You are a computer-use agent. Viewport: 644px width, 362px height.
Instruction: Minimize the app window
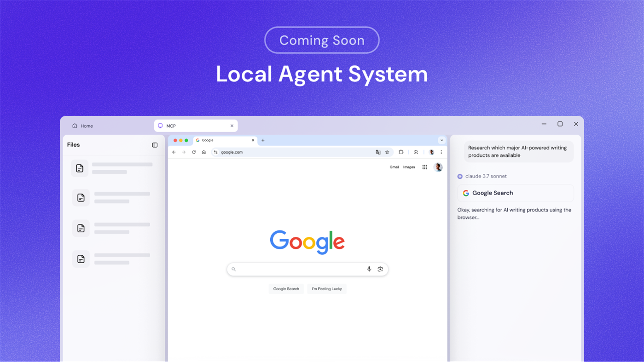click(x=544, y=124)
